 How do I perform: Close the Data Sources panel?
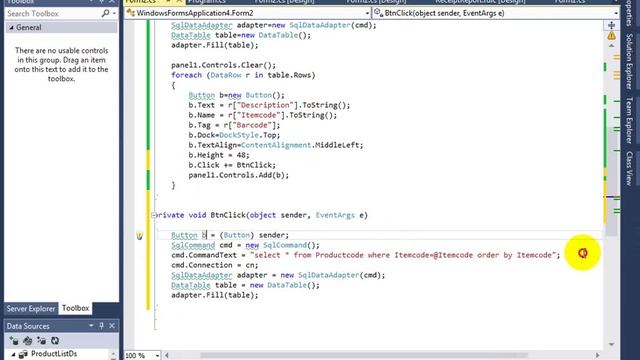pos(112,326)
